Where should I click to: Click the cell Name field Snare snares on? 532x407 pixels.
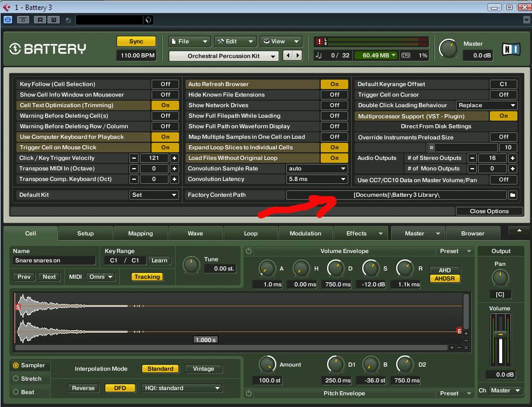click(54, 261)
